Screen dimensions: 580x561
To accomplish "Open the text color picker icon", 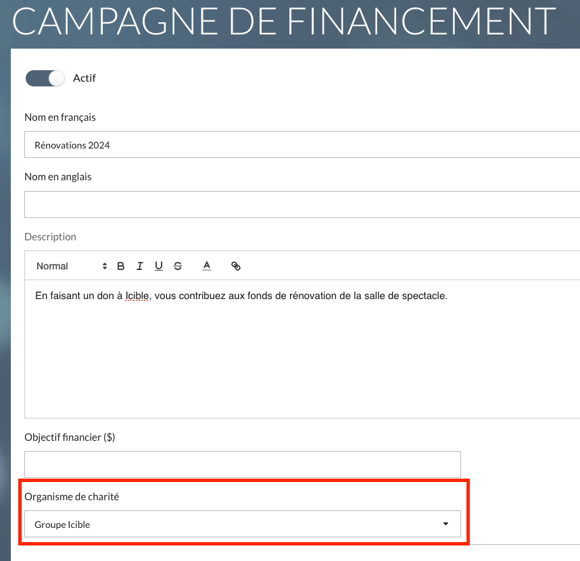I will 207,266.
